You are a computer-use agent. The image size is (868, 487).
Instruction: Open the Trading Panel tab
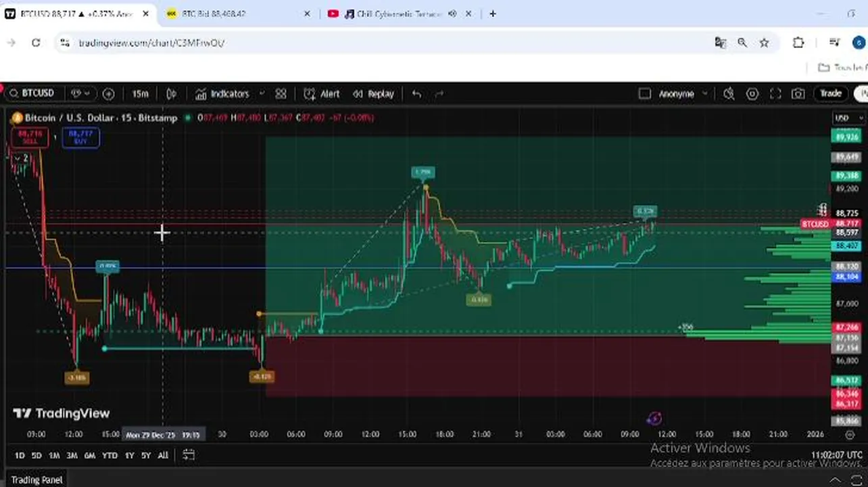pos(37,480)
